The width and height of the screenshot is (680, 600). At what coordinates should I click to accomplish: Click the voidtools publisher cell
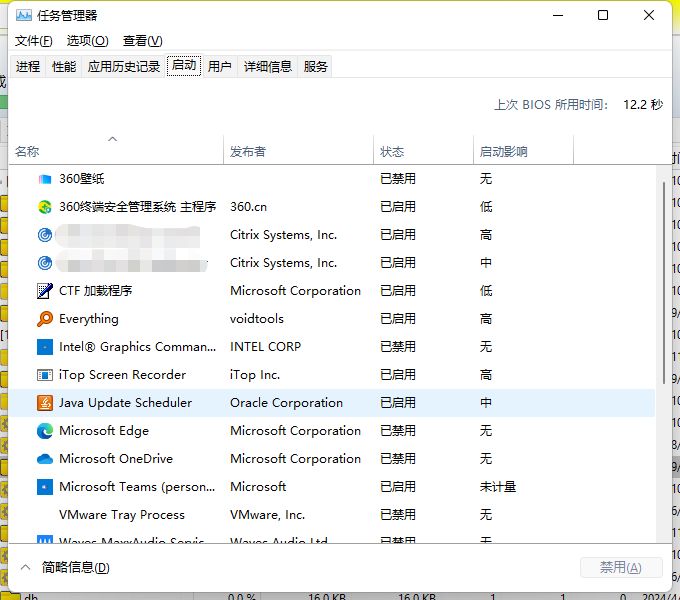point(257,319)
